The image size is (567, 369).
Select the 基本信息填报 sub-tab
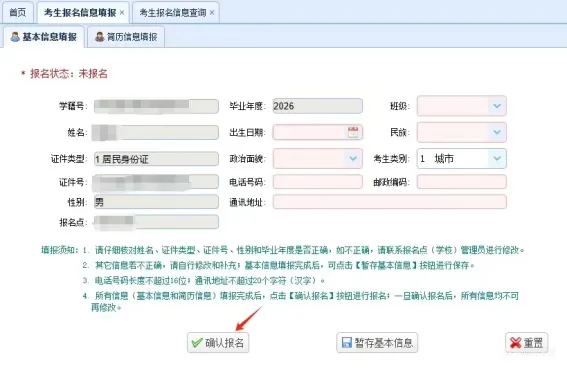[44, 37]
